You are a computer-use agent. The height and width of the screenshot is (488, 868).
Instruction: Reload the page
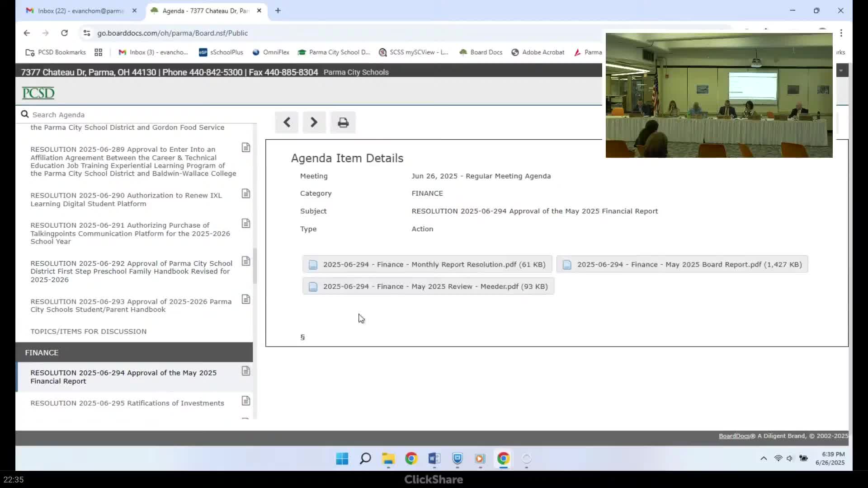[x=64, y=33]
